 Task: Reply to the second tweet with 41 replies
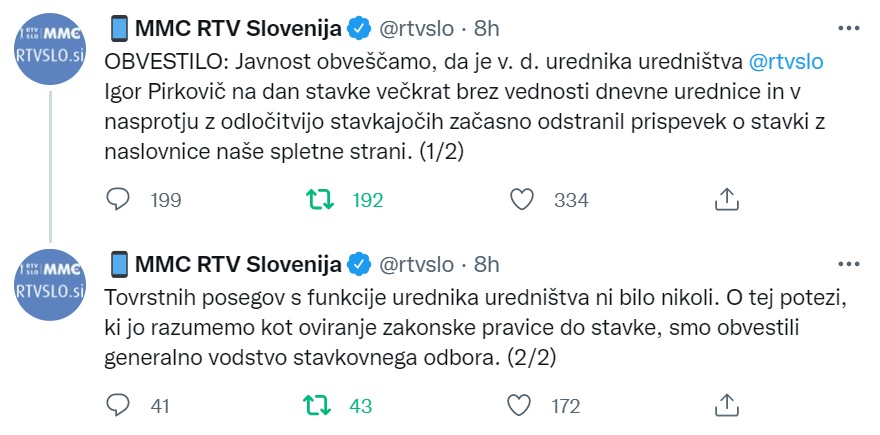pyautogui.click(x=118, y=405)
